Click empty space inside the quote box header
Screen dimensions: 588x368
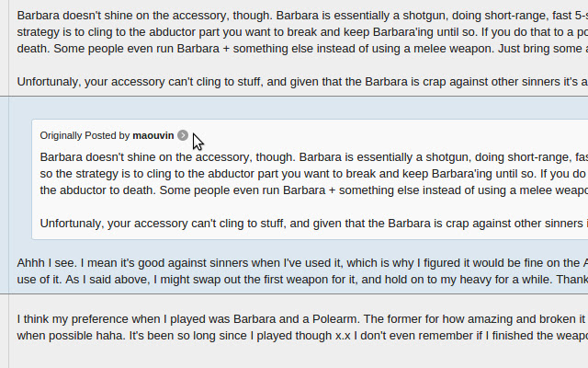[x=375, y=135]
